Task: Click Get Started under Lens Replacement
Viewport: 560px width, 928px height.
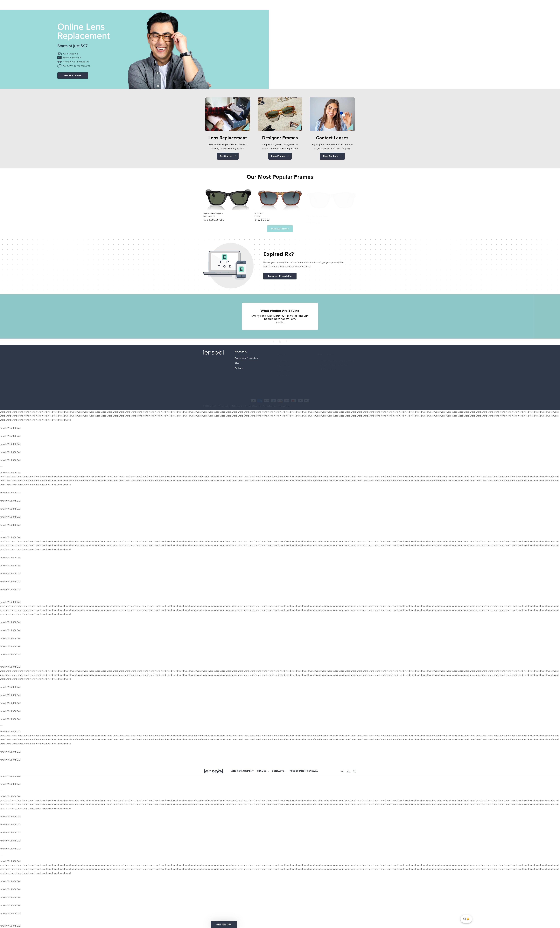Action: [x=228, y=156]
